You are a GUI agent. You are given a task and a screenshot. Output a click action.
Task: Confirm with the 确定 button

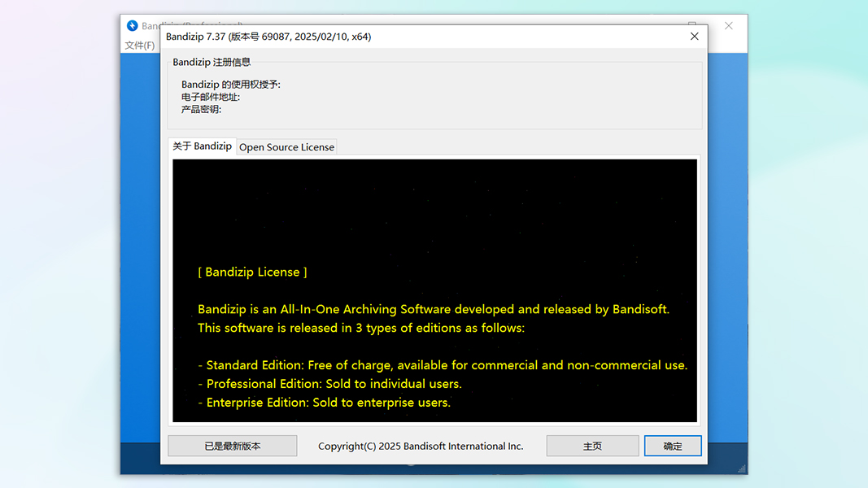point(673,446)
